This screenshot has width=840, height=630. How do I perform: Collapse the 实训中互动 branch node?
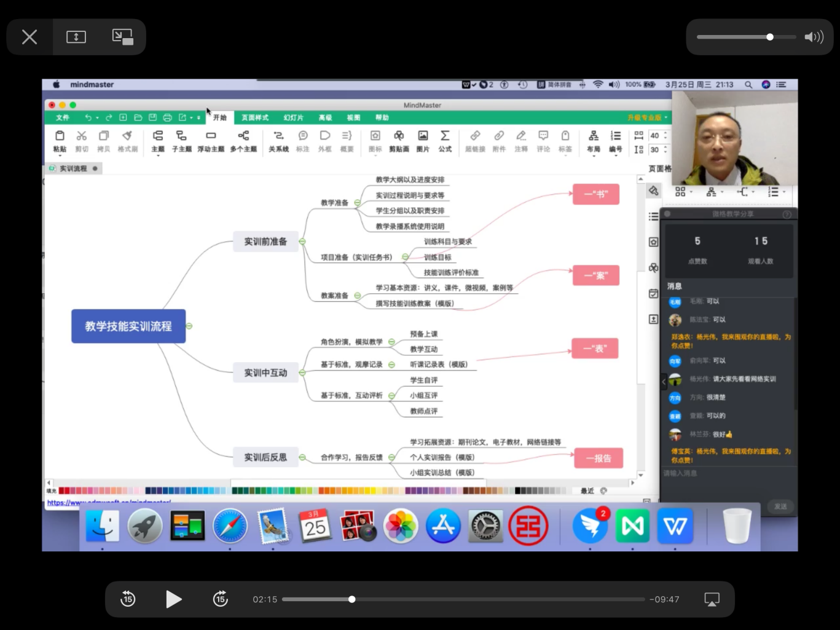[x=302, y=372]
